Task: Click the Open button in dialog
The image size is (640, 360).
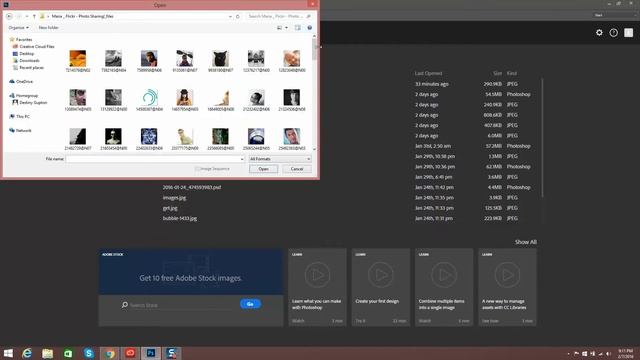Action: (263, 169)
